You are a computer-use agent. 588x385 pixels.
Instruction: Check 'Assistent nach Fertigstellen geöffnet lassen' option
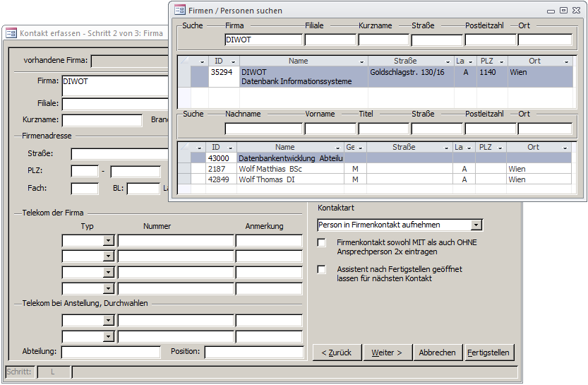[x=321, y=269]
